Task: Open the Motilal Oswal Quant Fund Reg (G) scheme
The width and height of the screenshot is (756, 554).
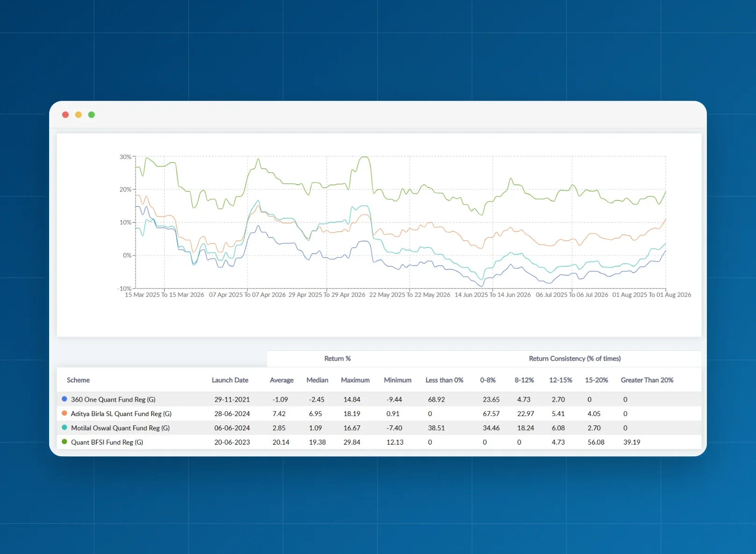Action: 120,428
